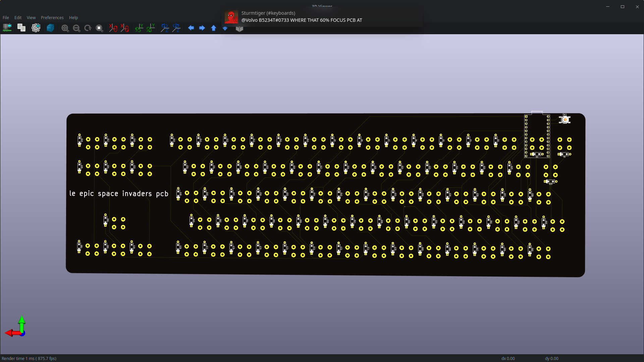
Task: Move the board view left
Action: pos(191,28)
